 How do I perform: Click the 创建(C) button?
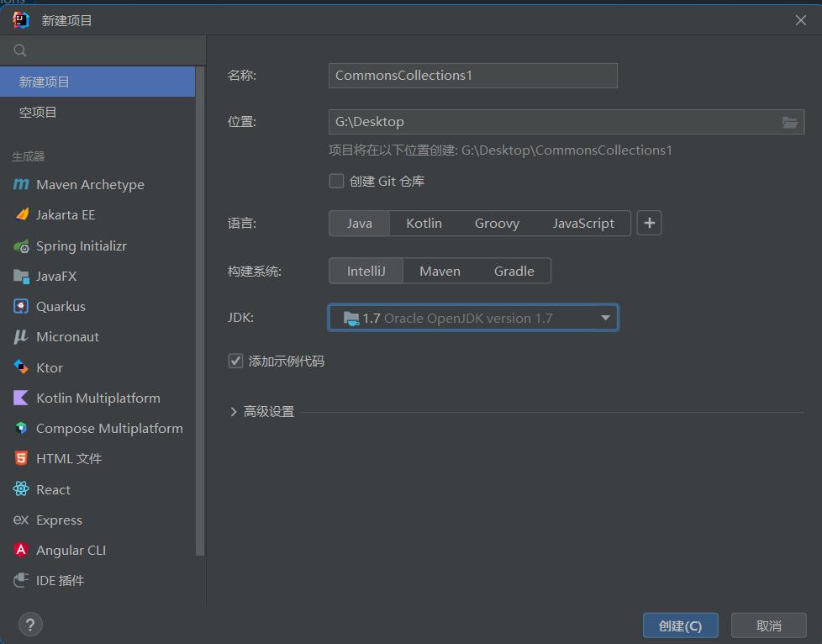[x=681, y=626]
